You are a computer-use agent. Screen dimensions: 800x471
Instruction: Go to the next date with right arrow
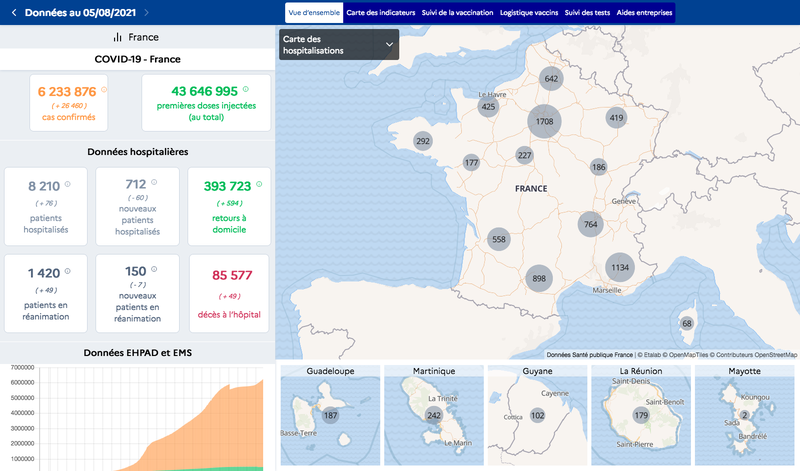(x=146, y=12)
